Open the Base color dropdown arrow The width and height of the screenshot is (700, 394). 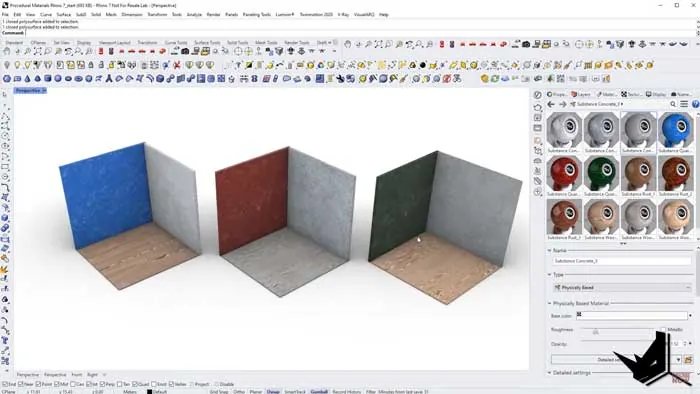click(x=690, y=315)
